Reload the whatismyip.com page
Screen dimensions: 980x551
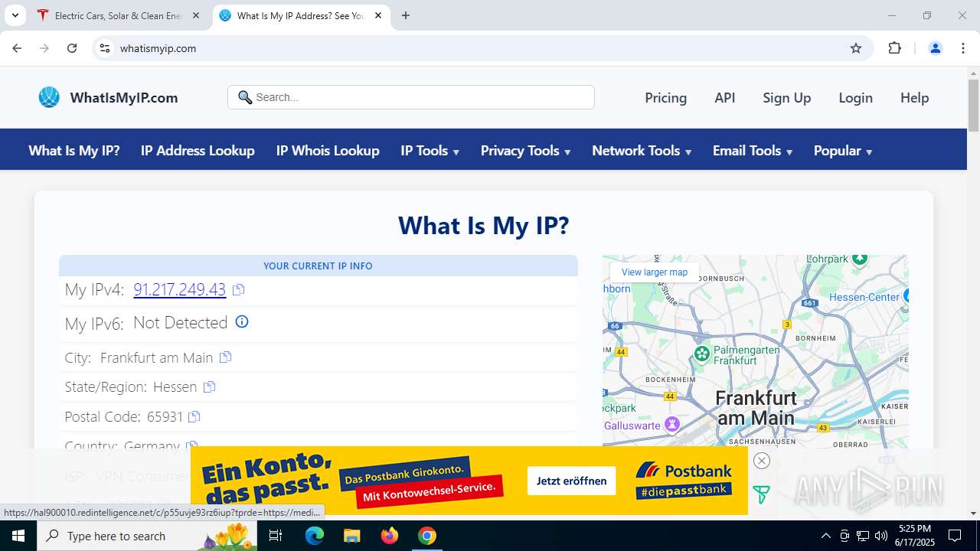[72, 48]
